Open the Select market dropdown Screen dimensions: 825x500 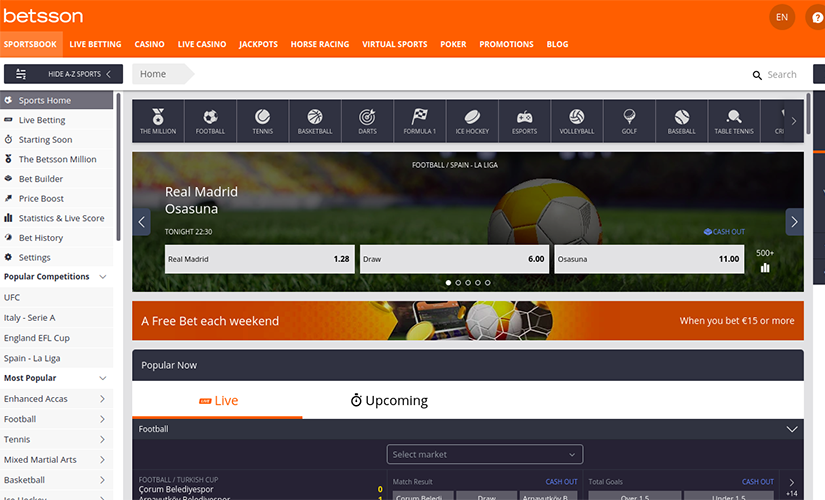pos(485,454)
